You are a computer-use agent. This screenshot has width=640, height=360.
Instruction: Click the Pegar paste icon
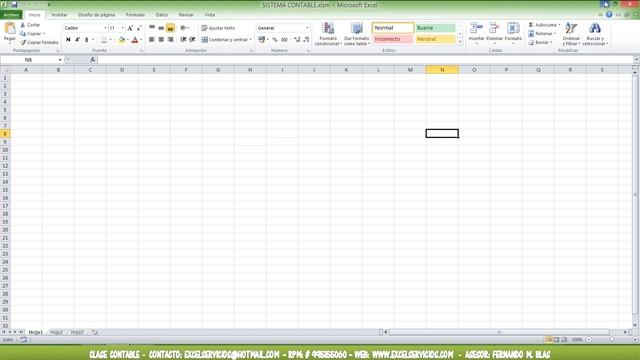click(x=9, y=29)
